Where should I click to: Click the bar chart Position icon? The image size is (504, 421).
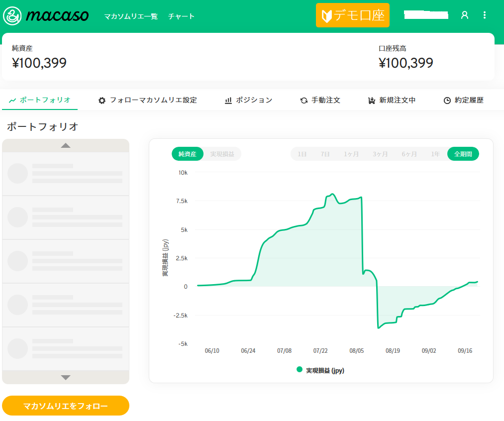coord(228,101)
